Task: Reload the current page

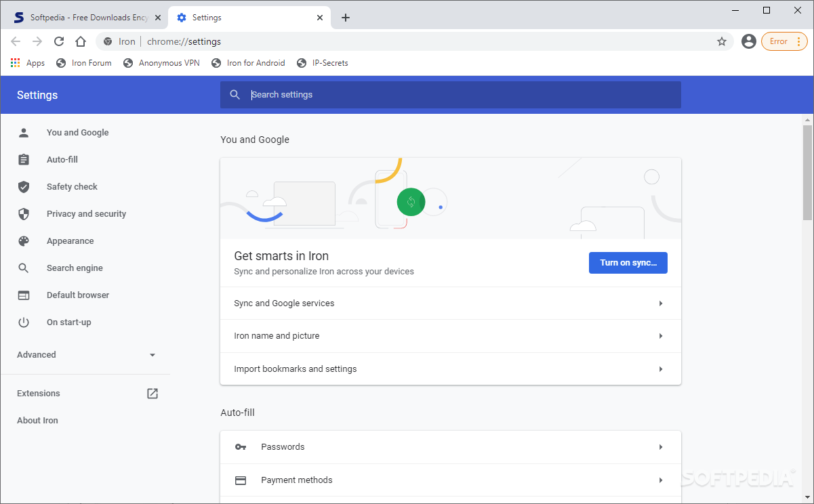Action: point(59,41)
